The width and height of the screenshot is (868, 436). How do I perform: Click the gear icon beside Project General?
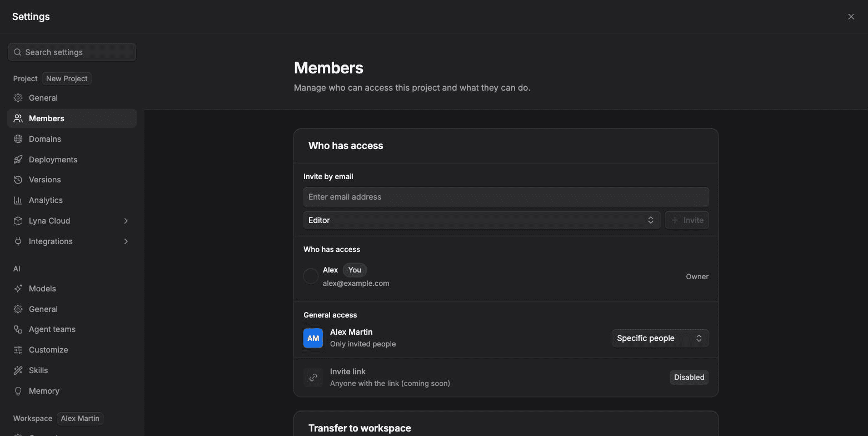18,98
